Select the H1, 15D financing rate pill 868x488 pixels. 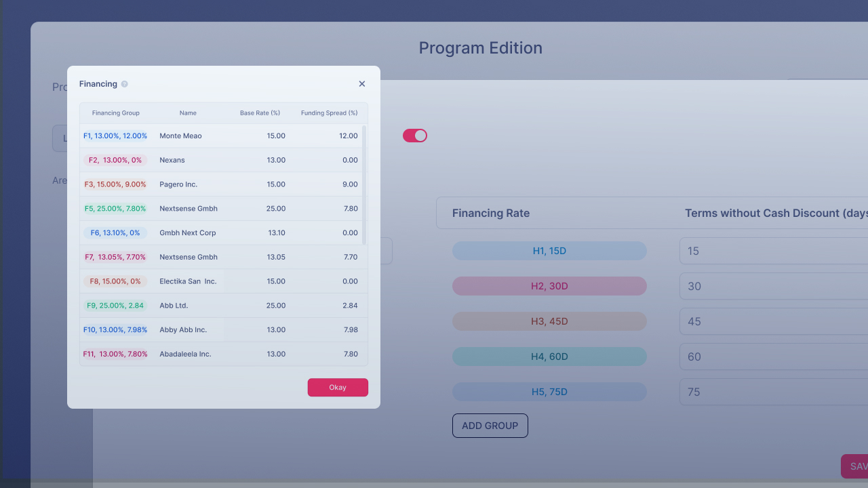549,251
